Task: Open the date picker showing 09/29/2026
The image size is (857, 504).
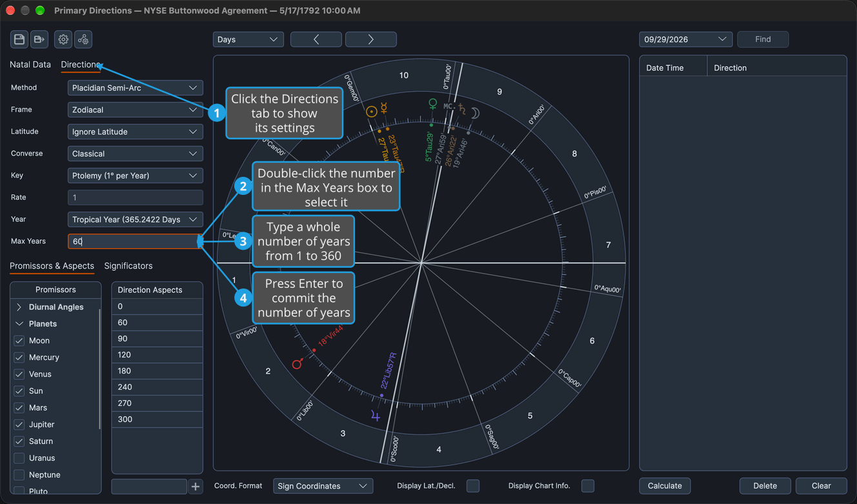Action: [x=686, y=39]
